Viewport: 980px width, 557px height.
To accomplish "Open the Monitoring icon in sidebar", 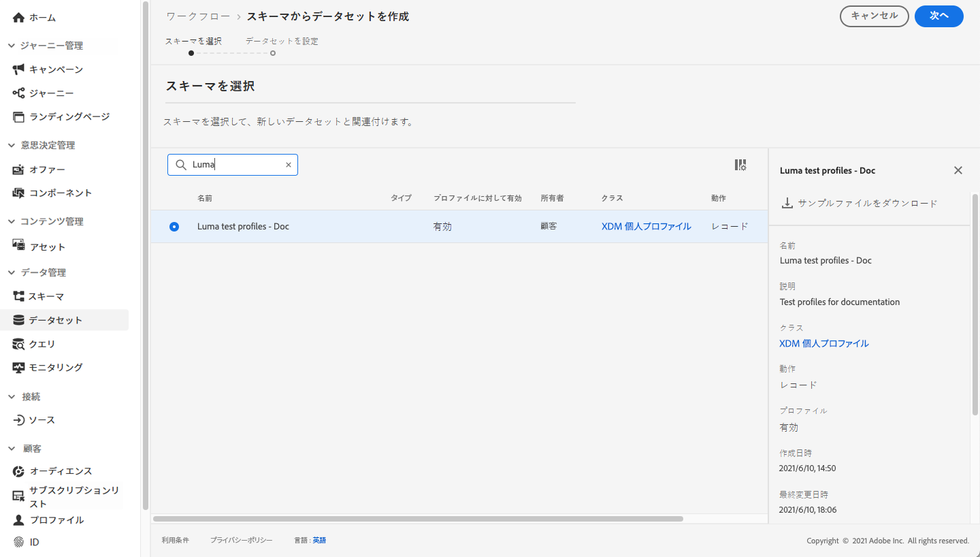I will point(18,368).
